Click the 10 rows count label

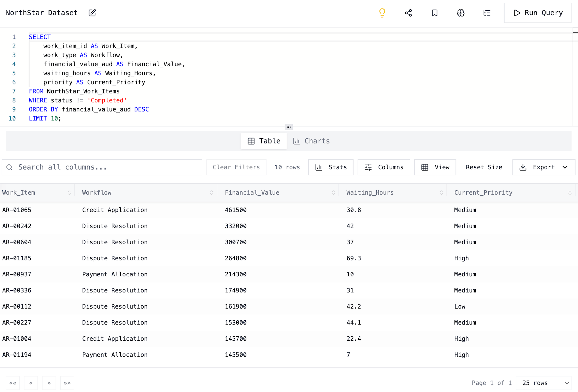(287, 167)
